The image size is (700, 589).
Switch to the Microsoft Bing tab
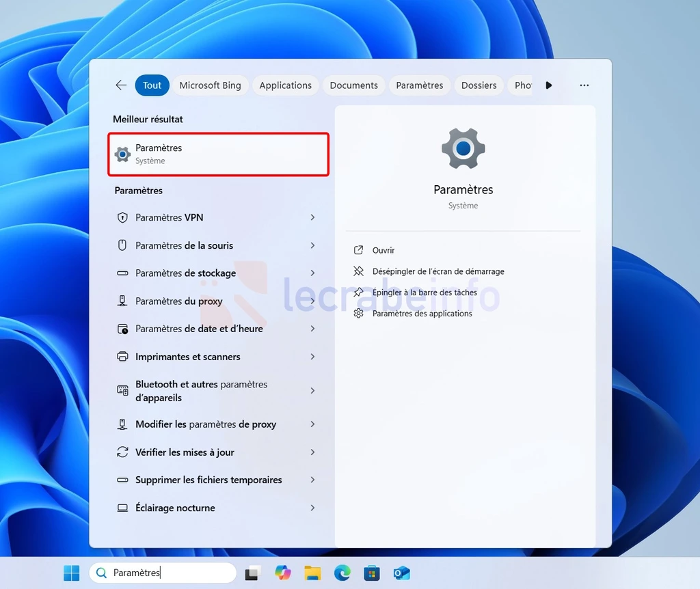coord(211,85)
